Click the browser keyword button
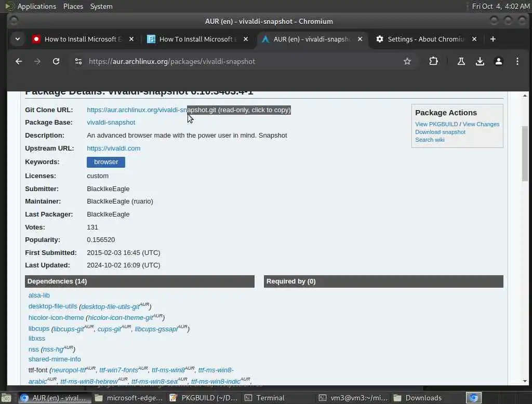Screen dimensions: 532x404 tap(106, 162)
